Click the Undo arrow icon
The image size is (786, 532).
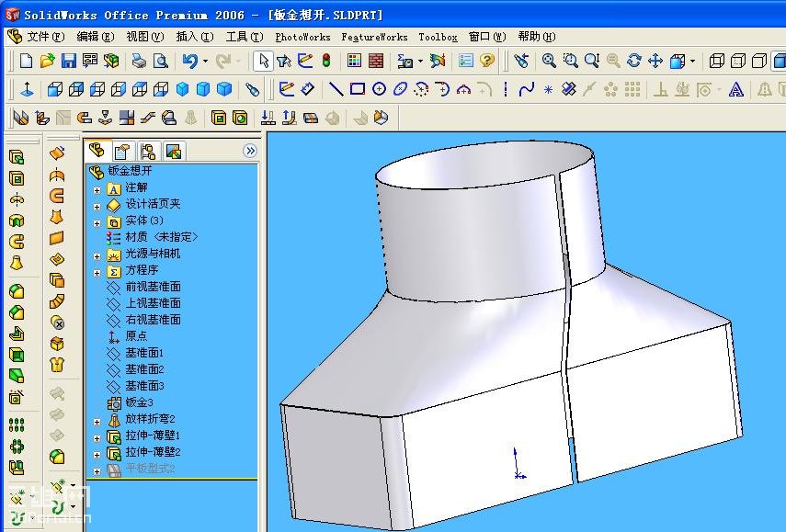(189, 62)
